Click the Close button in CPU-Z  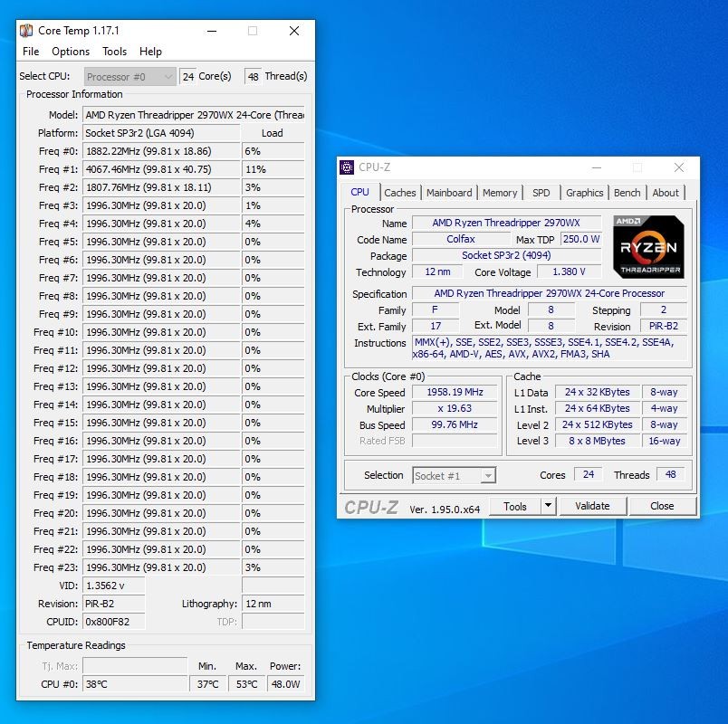click(662, 506)
